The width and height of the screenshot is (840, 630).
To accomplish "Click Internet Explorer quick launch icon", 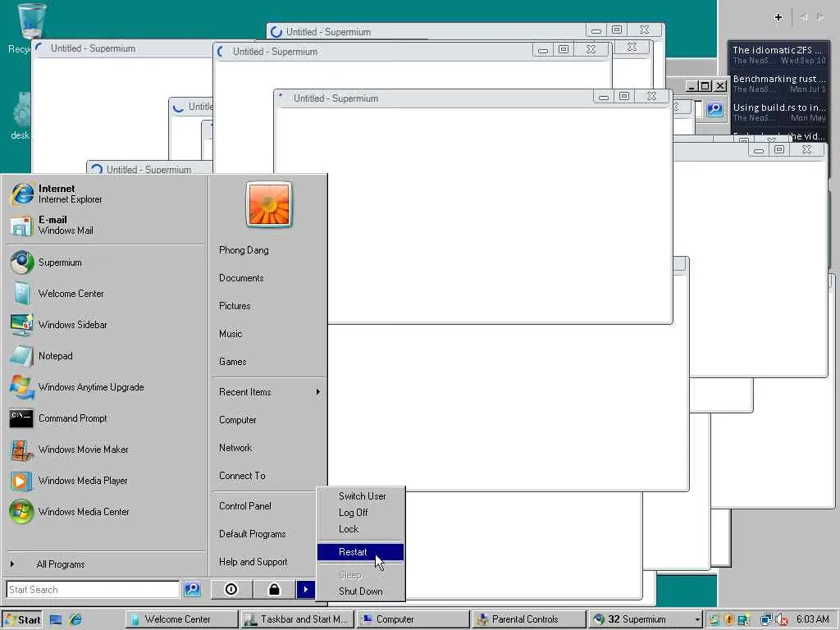I will tap(75, 619).
